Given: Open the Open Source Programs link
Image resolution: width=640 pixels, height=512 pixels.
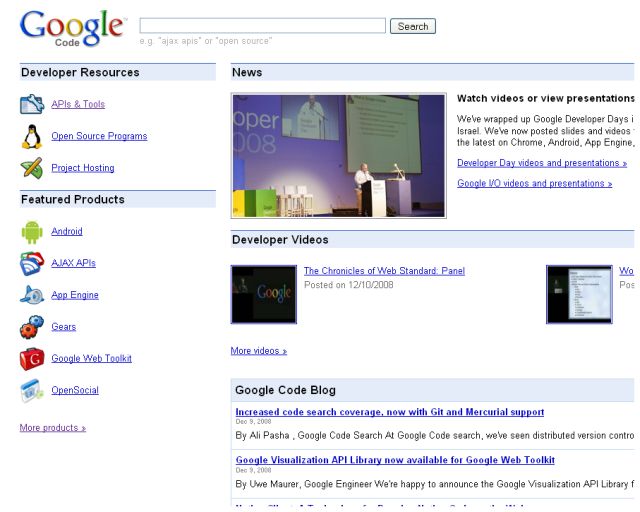Looking at the screenshot, I should coord(99,136).
